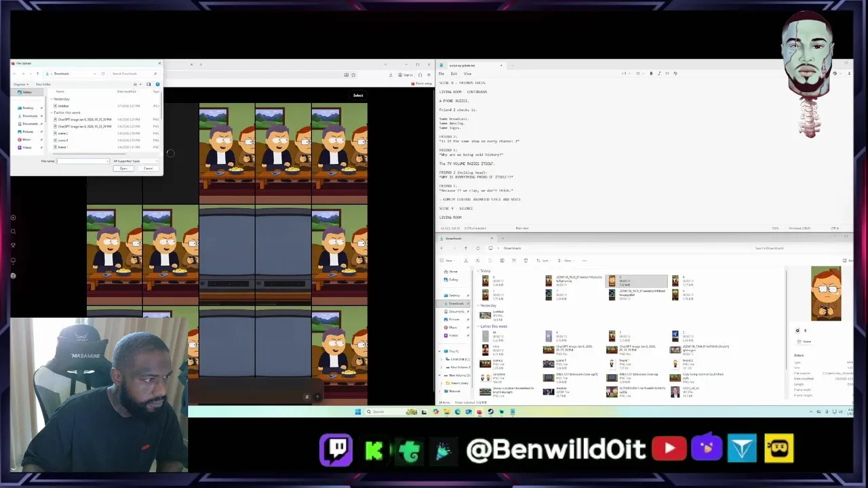Click the Delete trash icon in File Explorer

point(526,261)
